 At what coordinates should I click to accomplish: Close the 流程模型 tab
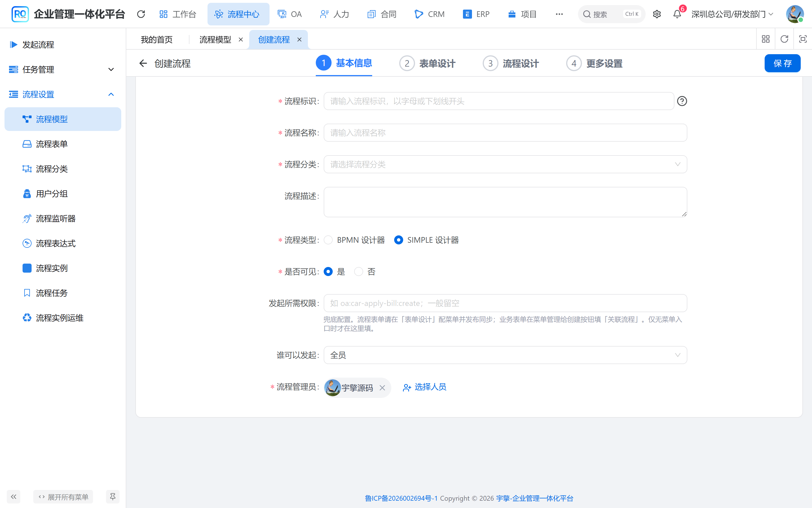(240, 40)
